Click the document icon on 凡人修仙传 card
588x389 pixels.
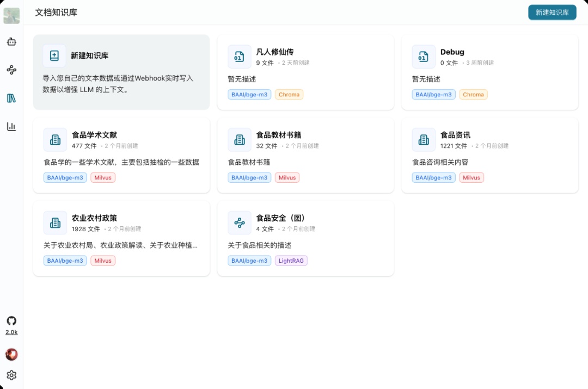(x=240, y=56)
